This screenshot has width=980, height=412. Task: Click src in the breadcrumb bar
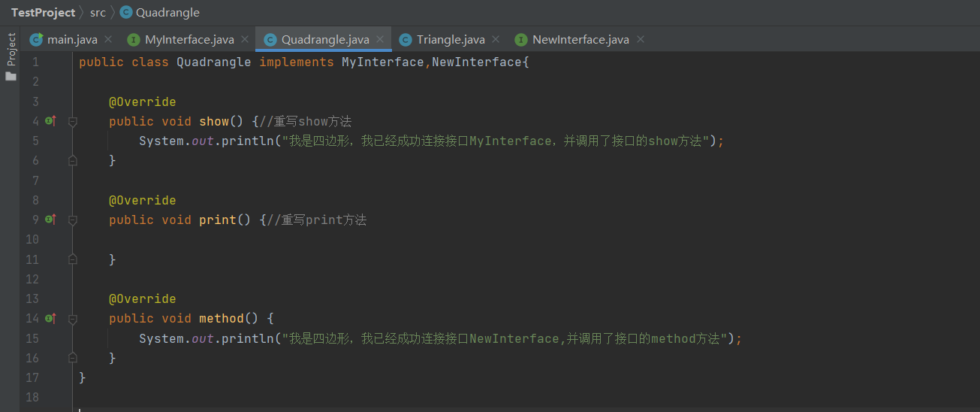[x=98, y=12]
